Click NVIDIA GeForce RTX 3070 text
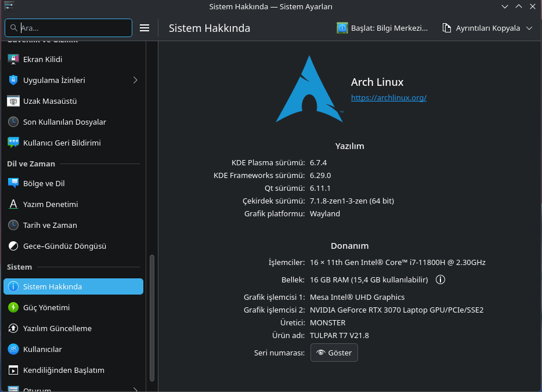This screenshot has height=392, width=542. [396, 310]
